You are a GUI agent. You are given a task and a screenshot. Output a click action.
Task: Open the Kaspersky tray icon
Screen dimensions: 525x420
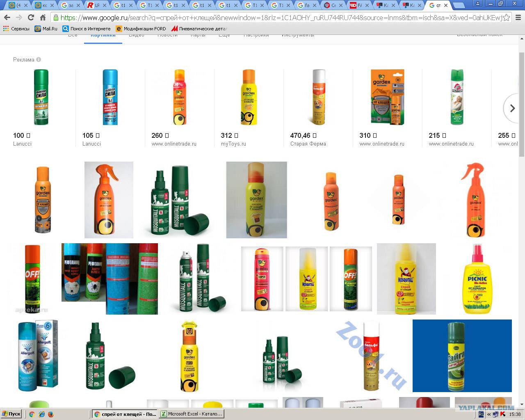[x=502, y=414]
